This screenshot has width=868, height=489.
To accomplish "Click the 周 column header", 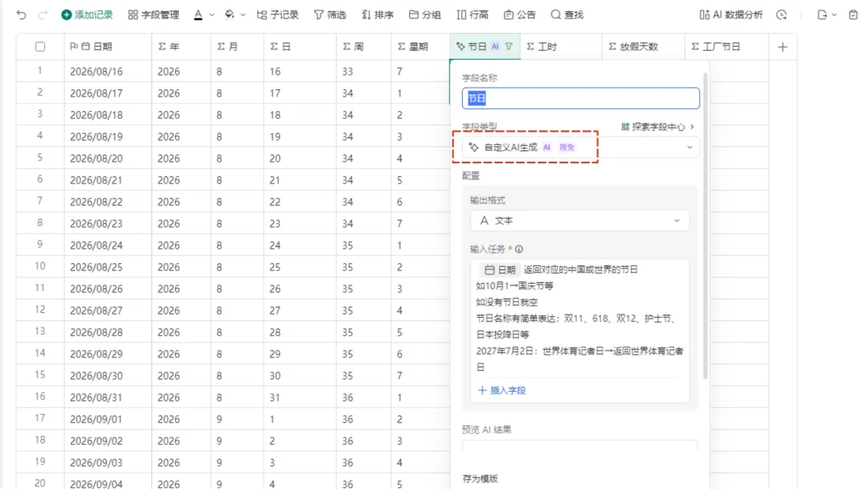I will 363,47.
